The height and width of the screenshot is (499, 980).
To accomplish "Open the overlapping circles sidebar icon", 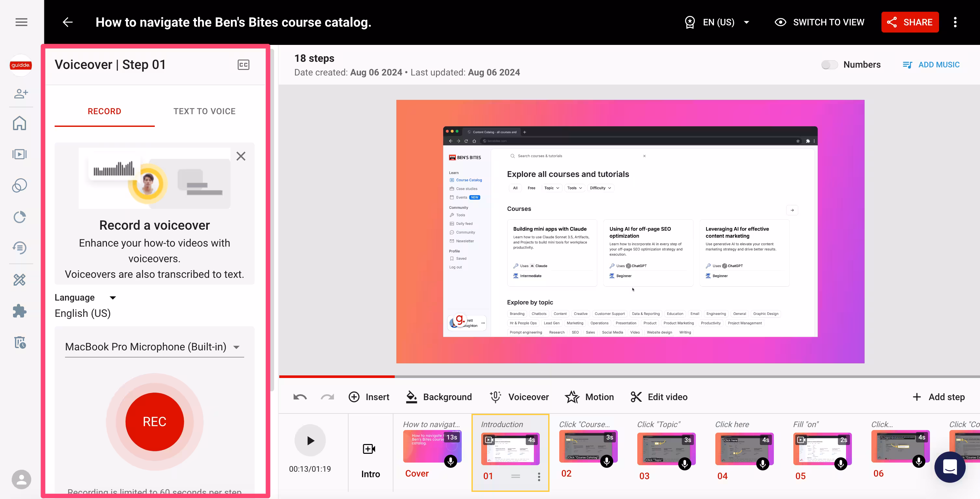I will (20, 185).
